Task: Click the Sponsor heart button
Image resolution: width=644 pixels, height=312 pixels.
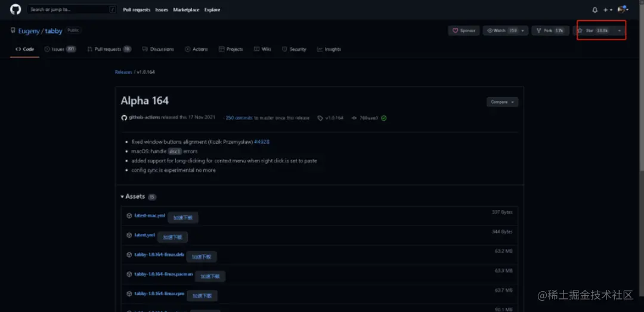Action: click(464, 30)
